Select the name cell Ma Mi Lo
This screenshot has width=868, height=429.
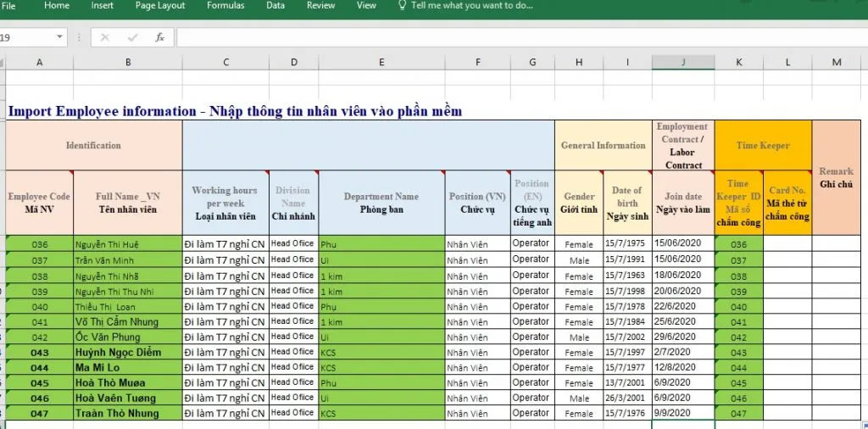pyautogui.click(x=128, y=368)
